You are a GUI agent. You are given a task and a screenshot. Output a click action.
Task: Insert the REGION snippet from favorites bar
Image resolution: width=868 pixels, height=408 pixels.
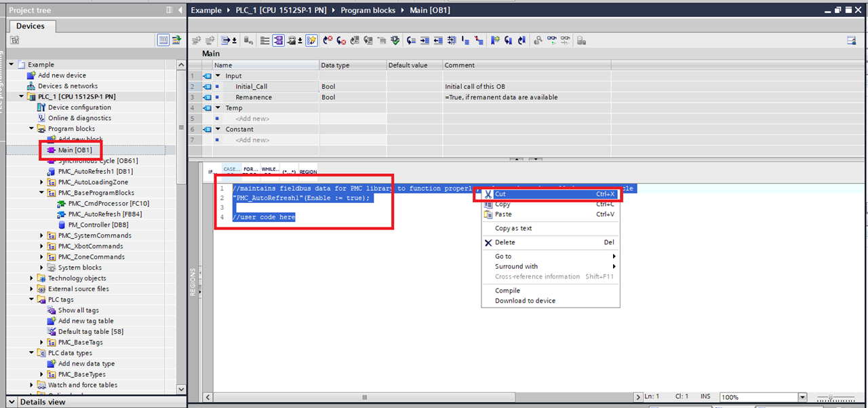click(x=308, y=172)
